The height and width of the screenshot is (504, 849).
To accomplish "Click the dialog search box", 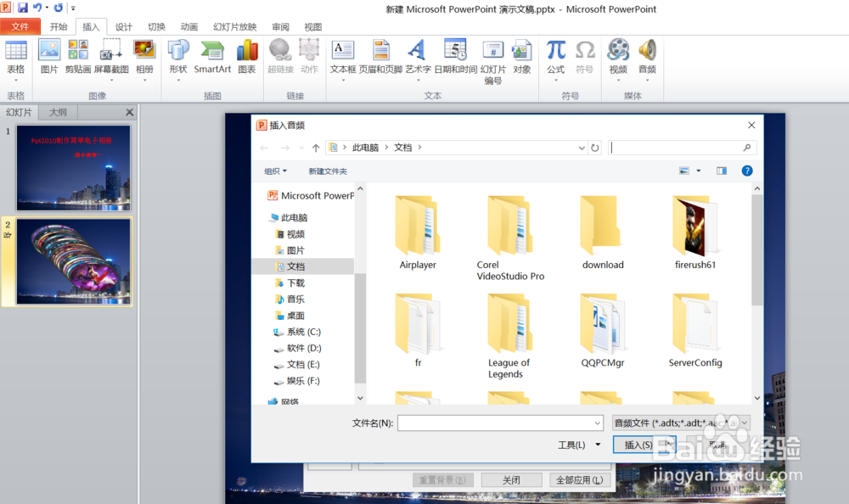I will coord(682,148).
